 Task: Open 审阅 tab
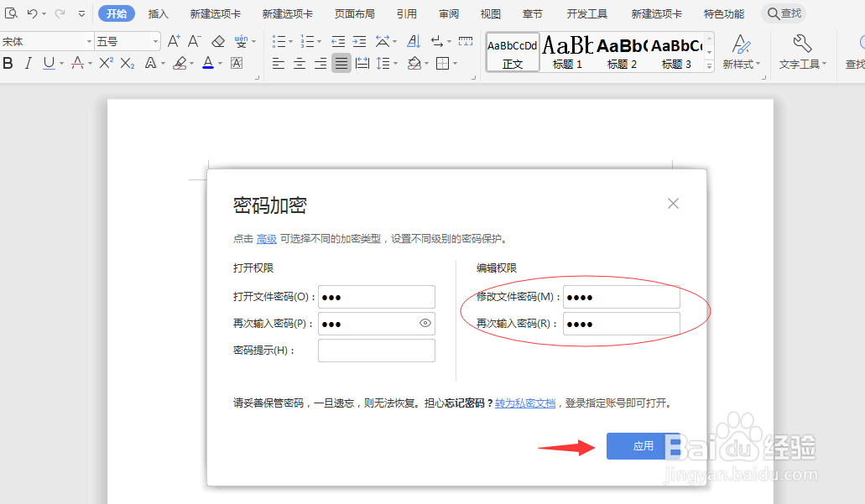click(449, 13)
